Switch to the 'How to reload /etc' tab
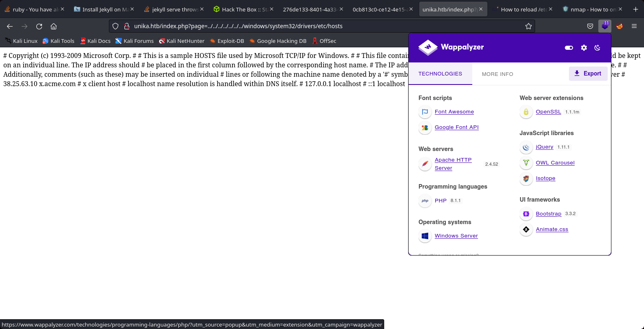The height and width of the screenshot is (329, 644). 522,9
